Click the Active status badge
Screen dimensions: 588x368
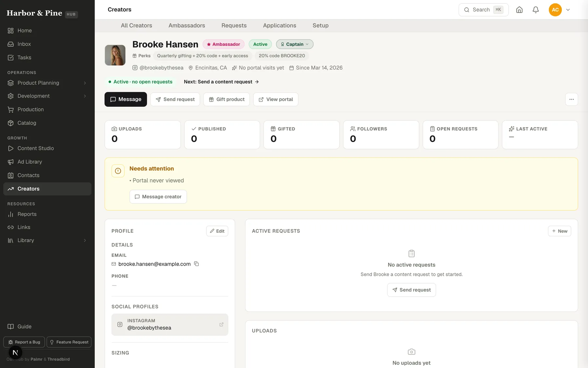point(260,44)
